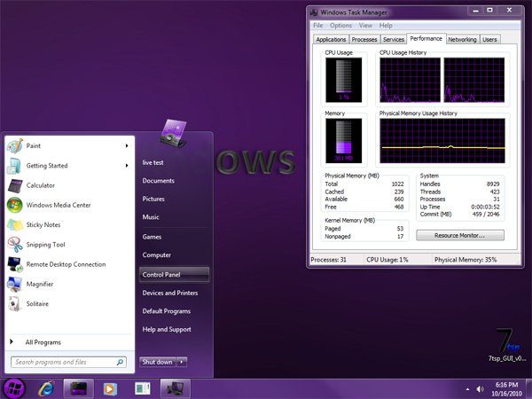The image size is (532, 399).
Task: Click the Memory usage meter
Action: tap(344, 141)
